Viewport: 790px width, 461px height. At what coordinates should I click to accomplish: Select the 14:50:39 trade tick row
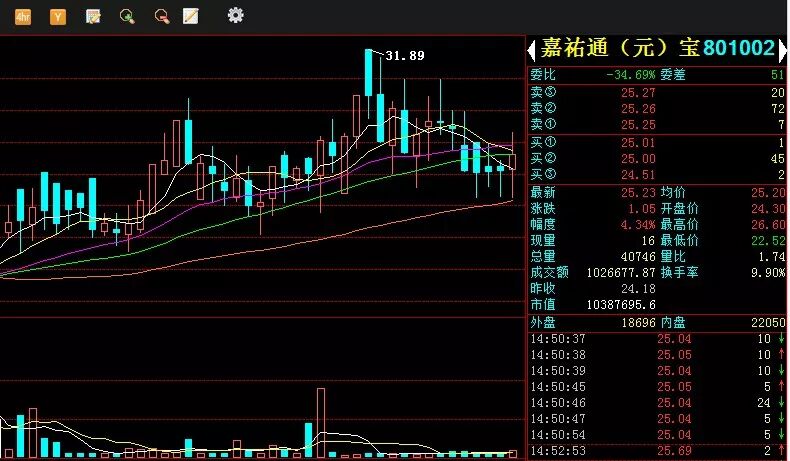click(x=657, y=371)
